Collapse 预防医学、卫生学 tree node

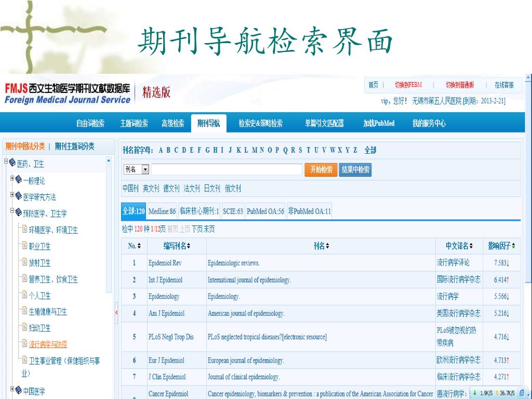(12, 211)
